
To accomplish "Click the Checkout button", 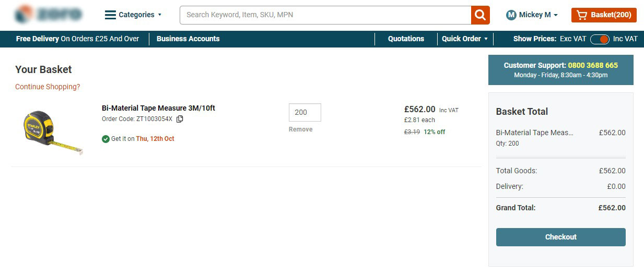I will 560,237.
